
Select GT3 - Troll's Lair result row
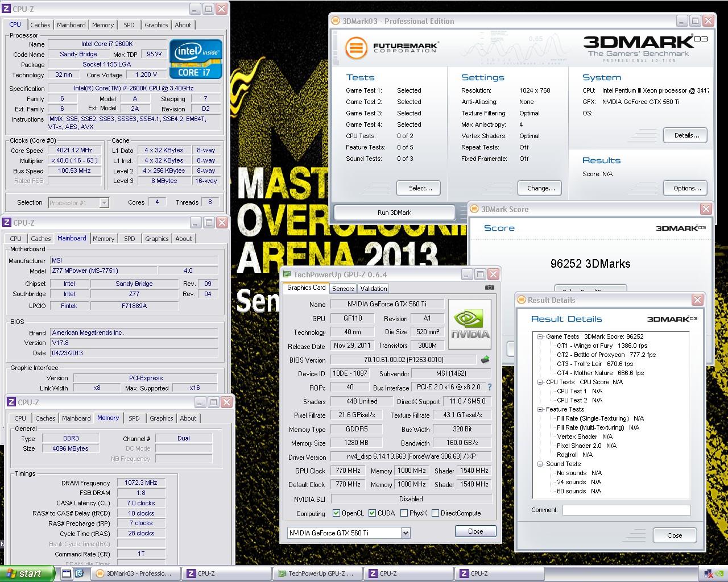(595, 364)
